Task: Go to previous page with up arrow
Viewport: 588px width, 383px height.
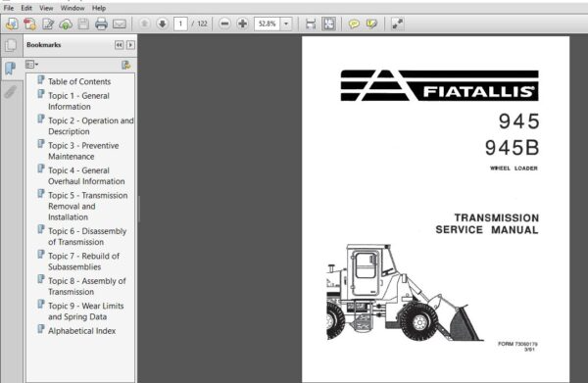Action: pyautogui.click(x=144, y=24)
